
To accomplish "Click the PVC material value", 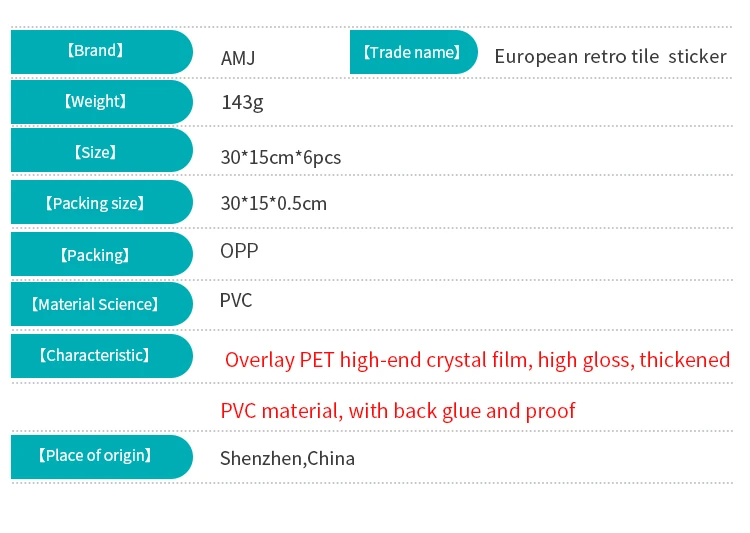I will pos(236,300).
